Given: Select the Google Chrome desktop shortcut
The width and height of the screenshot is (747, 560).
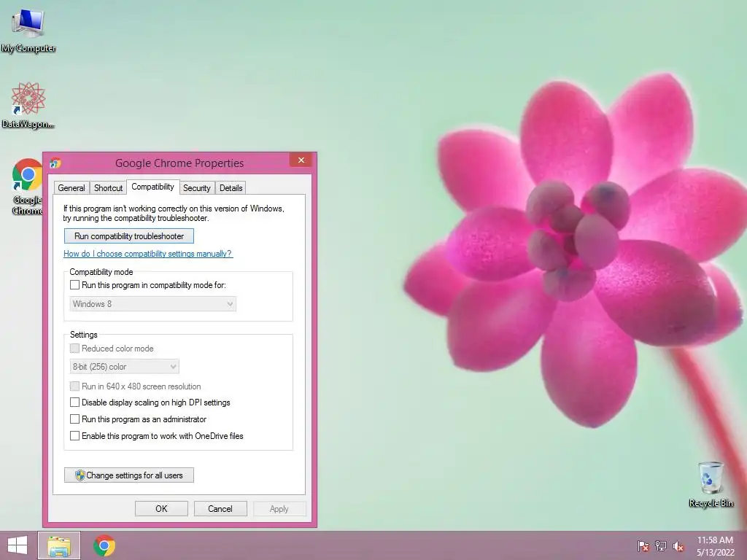Looking at the screenshot, I should point(27,186).
